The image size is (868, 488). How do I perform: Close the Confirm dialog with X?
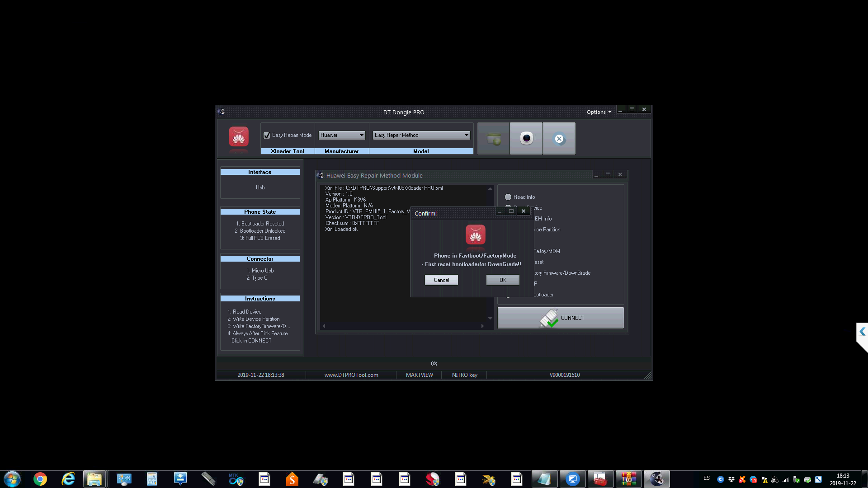524,211
